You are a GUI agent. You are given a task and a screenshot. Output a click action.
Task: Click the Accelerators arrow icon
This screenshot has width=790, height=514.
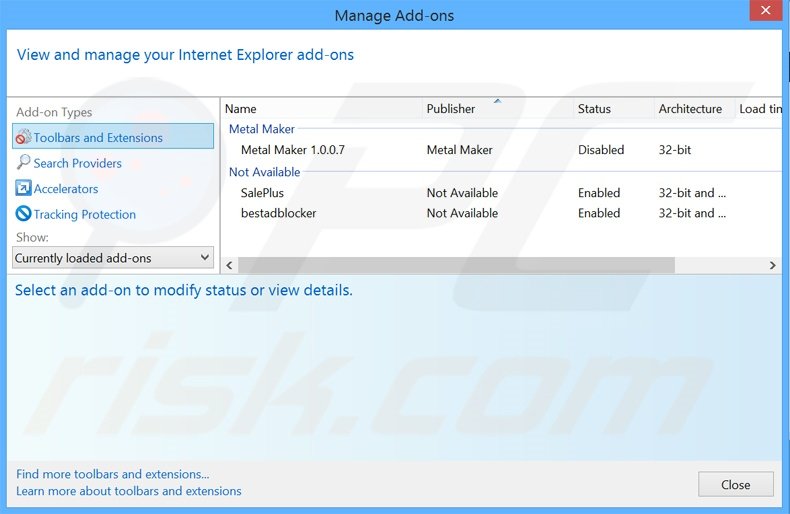(x=23, y=188)
